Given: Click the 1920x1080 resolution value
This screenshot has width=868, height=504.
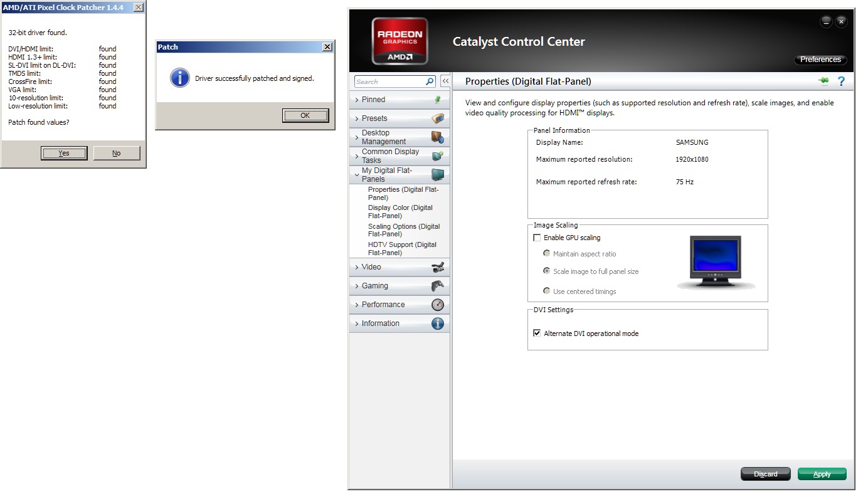Looking at the screenshot, I should [x=692, y=159].
